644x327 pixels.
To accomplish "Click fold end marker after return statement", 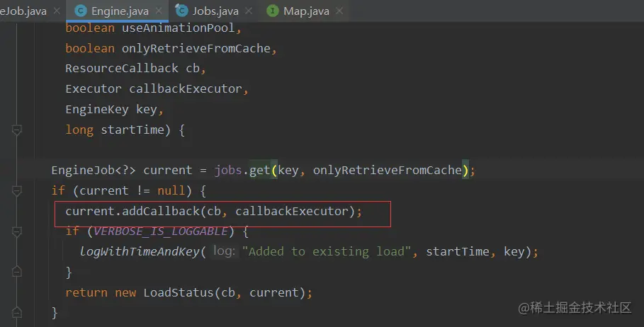I will click(17, 313).
